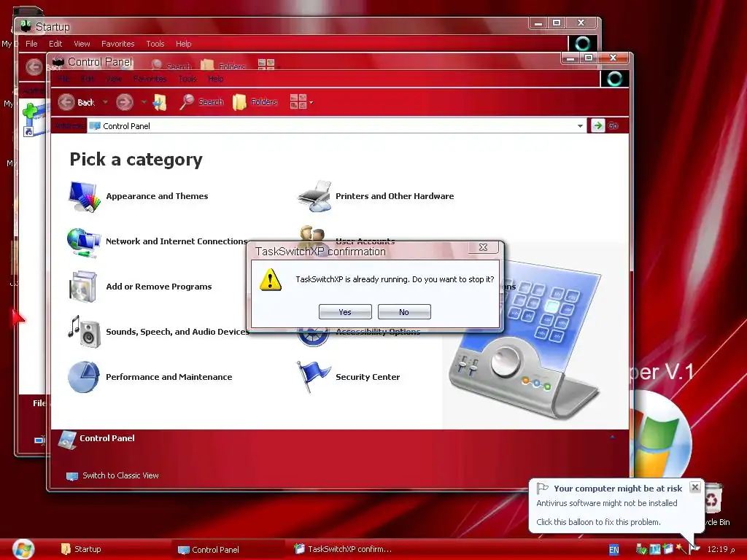
Task: Click Add or Remove Programs link text
Action: tap(158, 287)
